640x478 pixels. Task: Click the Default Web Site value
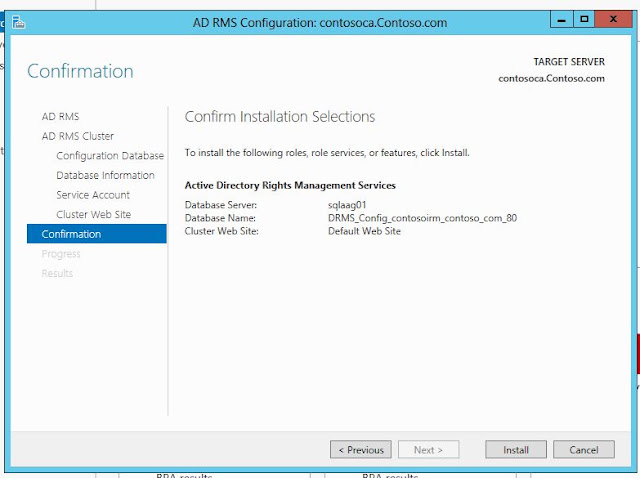[364, 231]
